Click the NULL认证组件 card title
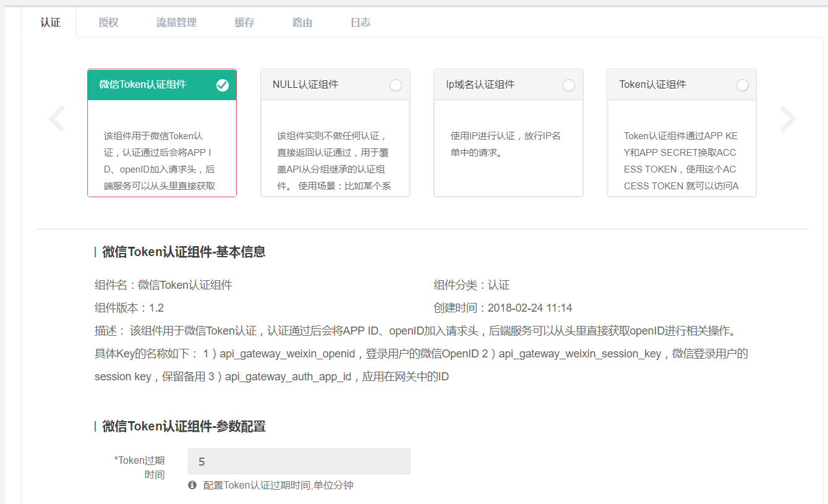 [305, 85]
